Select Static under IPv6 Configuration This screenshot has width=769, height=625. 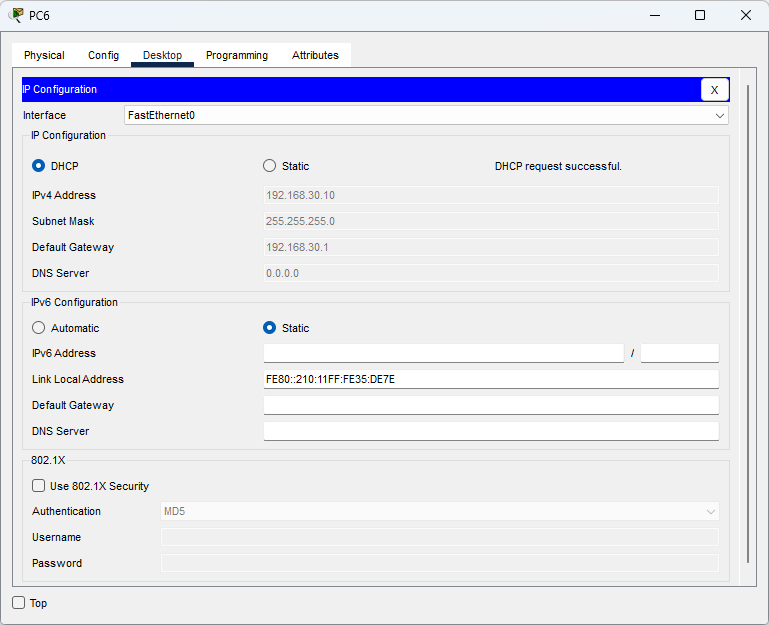coord(270,328)
